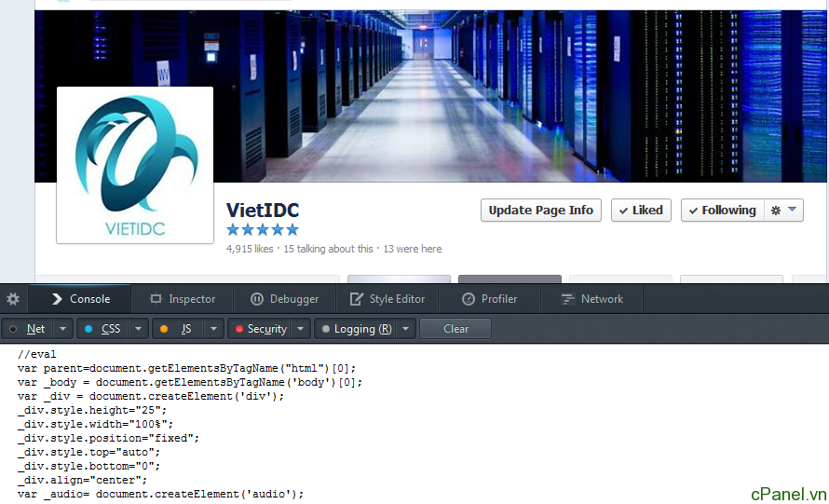Open the VietIDC page name link
The width and height of the screenshot is (829, 504).
coord(263,210)
